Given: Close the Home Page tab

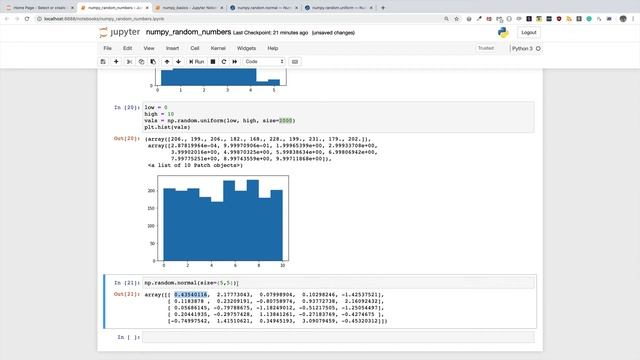Looking at the screenshot, I should (x=72, y=8).
